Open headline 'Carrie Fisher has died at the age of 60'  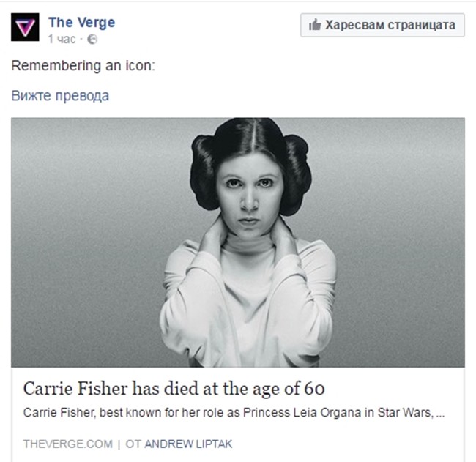pyautogui.click(x=174, y=389)
